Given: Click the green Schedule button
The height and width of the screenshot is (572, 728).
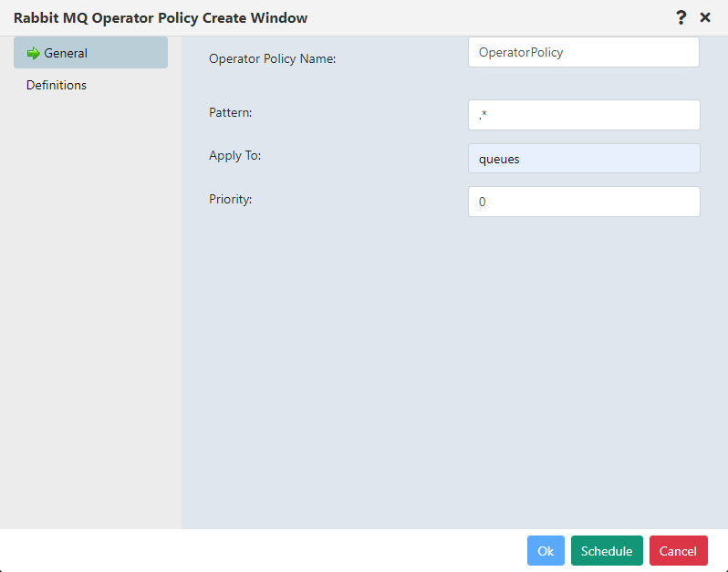Looking at the screenshot, I should 607,551.
